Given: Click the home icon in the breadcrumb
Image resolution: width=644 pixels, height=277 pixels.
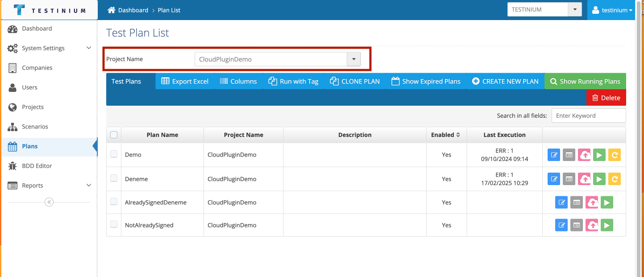Looking at the screenshot, I should pyautogui.click(x=112, y=10).
